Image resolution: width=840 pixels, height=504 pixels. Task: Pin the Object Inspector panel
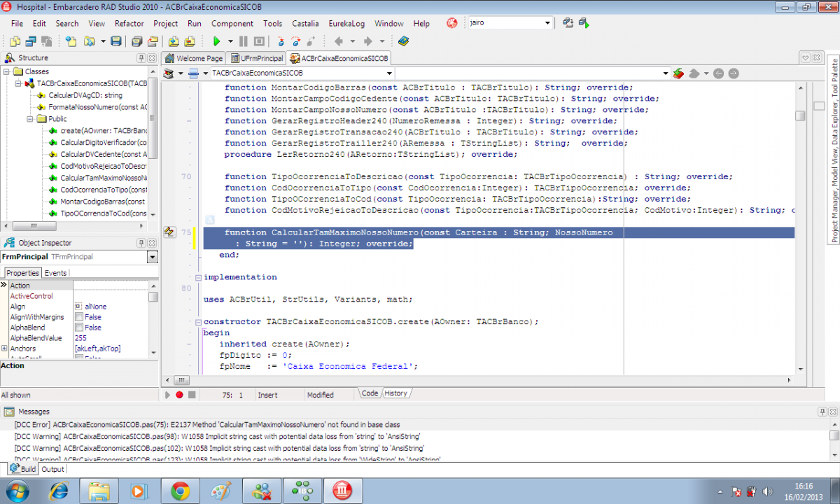[141, 243]
